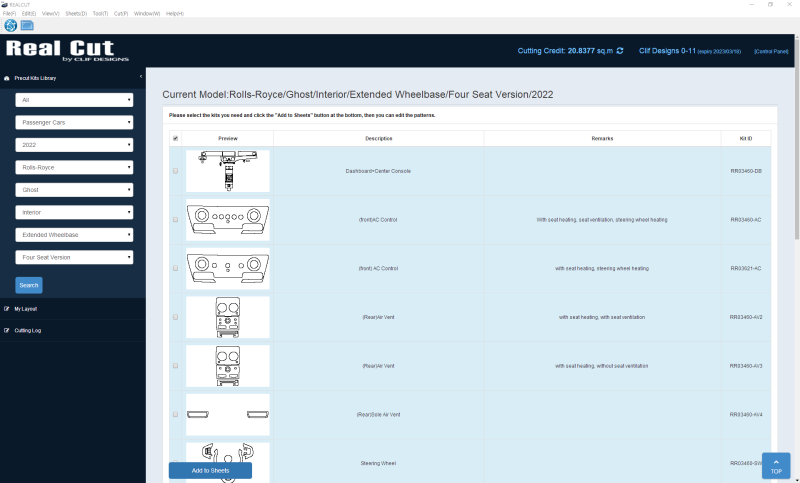This screenshot has width=800, height=483.
Task: Check the RR03460-AV3 rear air vent kit
Action: tap(176, 366)
